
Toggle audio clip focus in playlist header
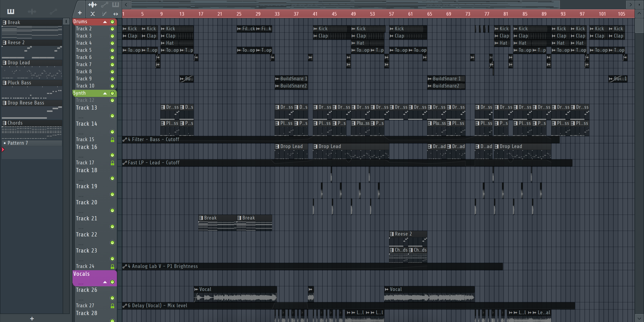[93, 4]
